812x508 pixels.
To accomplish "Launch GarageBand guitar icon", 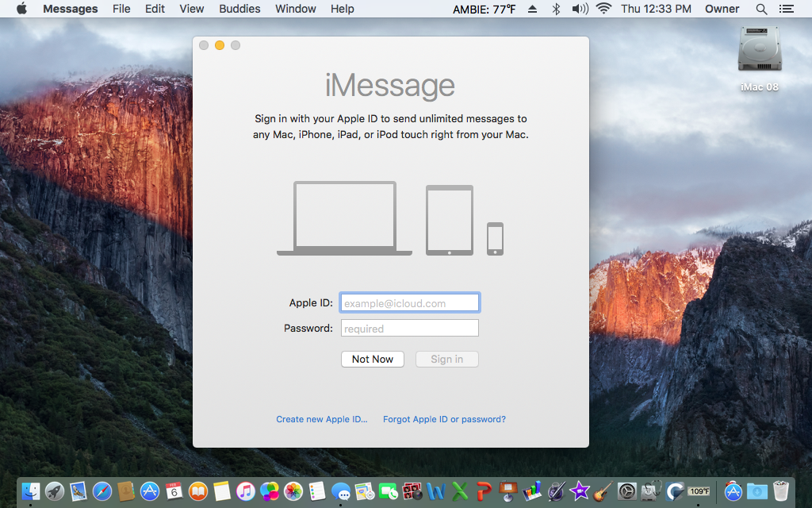I will pyautogui.click(x=603, y=491).
